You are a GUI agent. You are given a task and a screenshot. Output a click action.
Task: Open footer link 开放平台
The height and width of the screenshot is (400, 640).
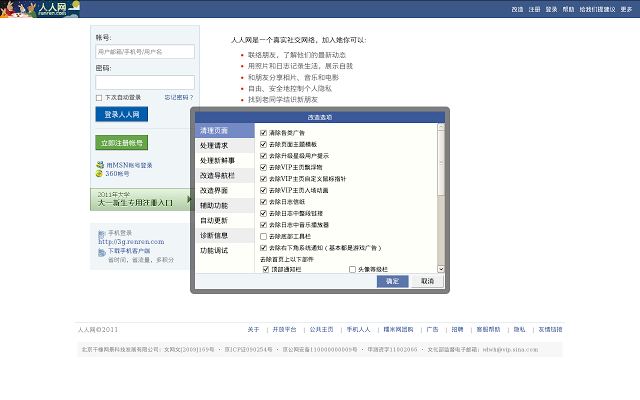[x=284, y=329]
